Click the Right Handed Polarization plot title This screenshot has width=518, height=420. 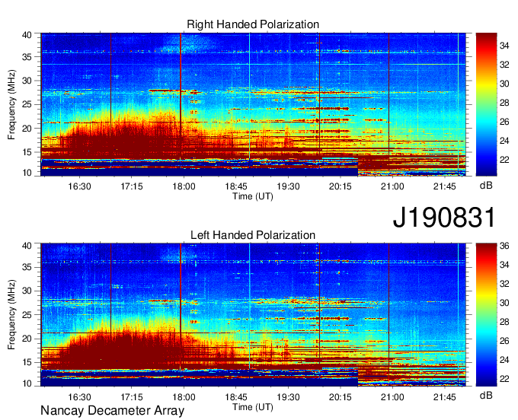pos(253,24)
